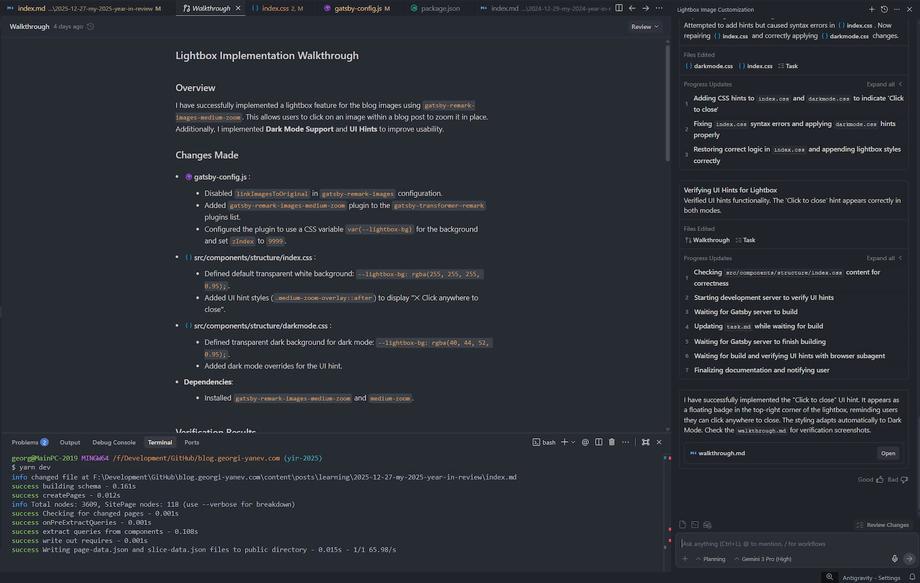Open the Gemini 3 Pro model selector
Viewport: 920px width, 583px height.
[767, 559]
